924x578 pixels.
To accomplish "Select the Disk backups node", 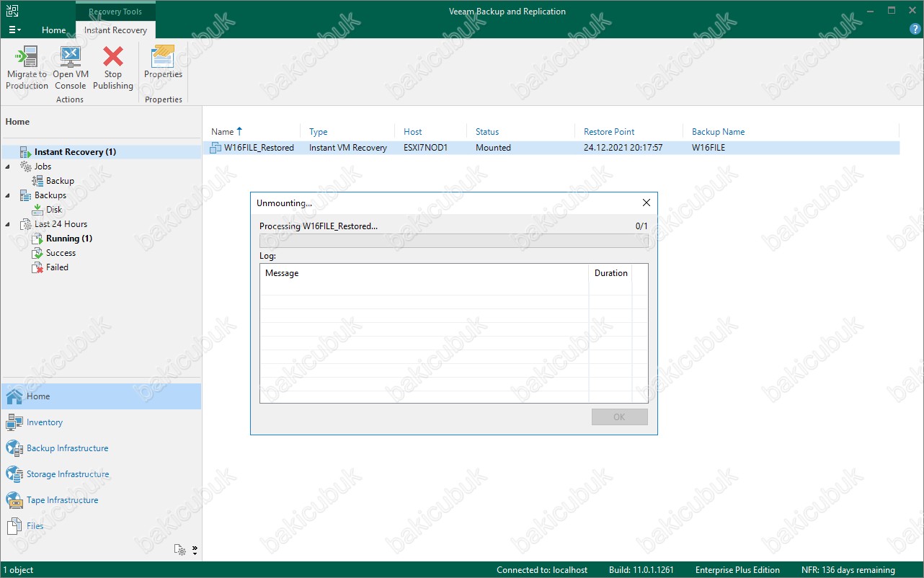I will tap(54, 210).
